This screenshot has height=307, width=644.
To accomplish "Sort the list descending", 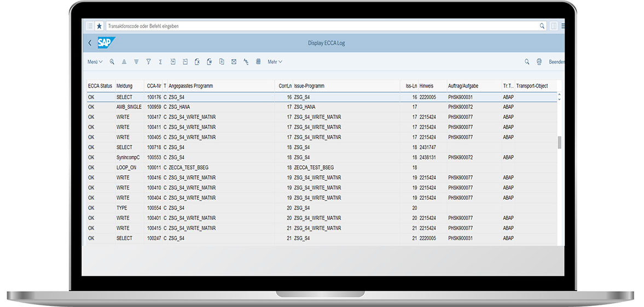I will (x=136, y=62).
